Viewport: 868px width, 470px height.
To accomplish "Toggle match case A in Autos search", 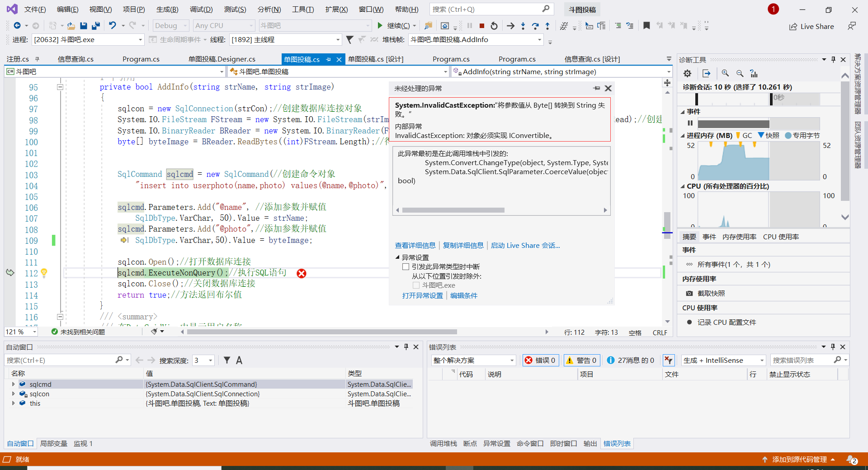I will pos(239,360).
